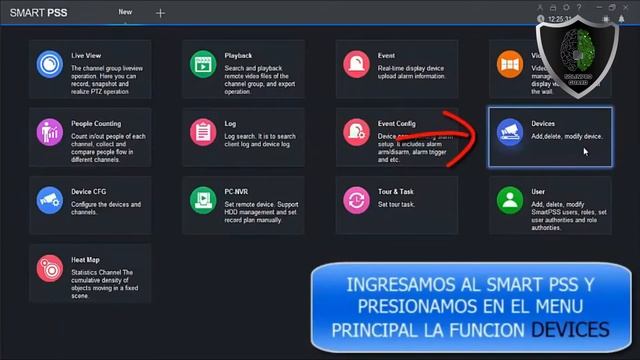Click the Devices camera icon
The width and height of the screenshot is (640, 360).
(510, 132)
